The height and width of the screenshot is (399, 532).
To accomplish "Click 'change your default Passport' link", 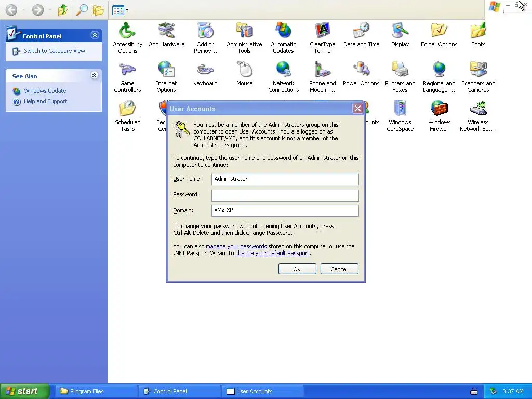I will (272, 253).
